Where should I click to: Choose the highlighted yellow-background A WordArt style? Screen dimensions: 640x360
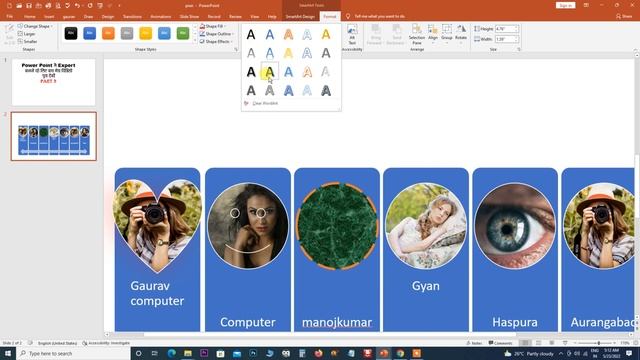(269, 72)
